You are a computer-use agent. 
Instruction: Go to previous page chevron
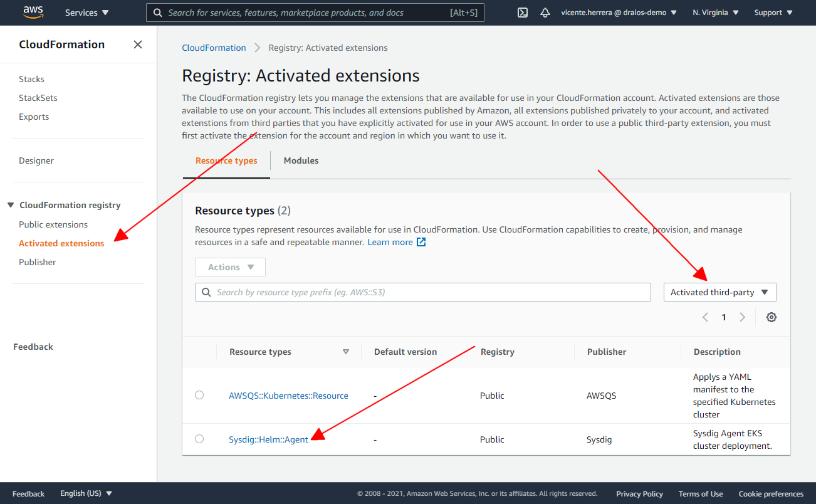[705, 317]
